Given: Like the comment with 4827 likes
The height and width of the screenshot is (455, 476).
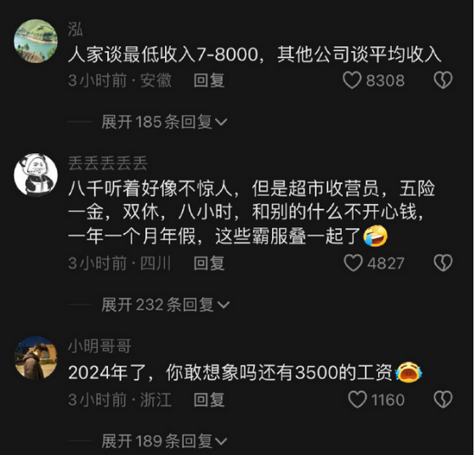Looking at the screenshot, I should (x=353, y=263).
